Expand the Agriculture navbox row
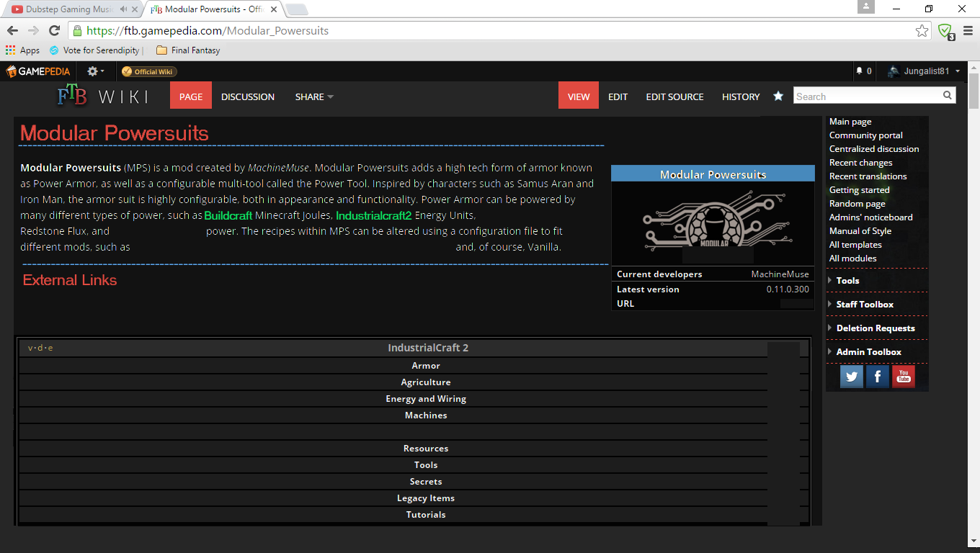Screen dimensions: 980x553 tap(426, 382)
